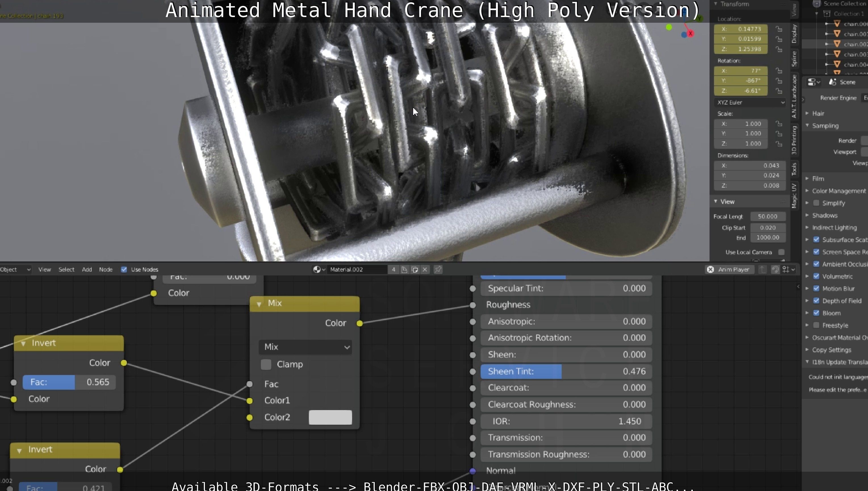Expand the Color Management panel
The image size is (868, 491).
click(807, 191)
